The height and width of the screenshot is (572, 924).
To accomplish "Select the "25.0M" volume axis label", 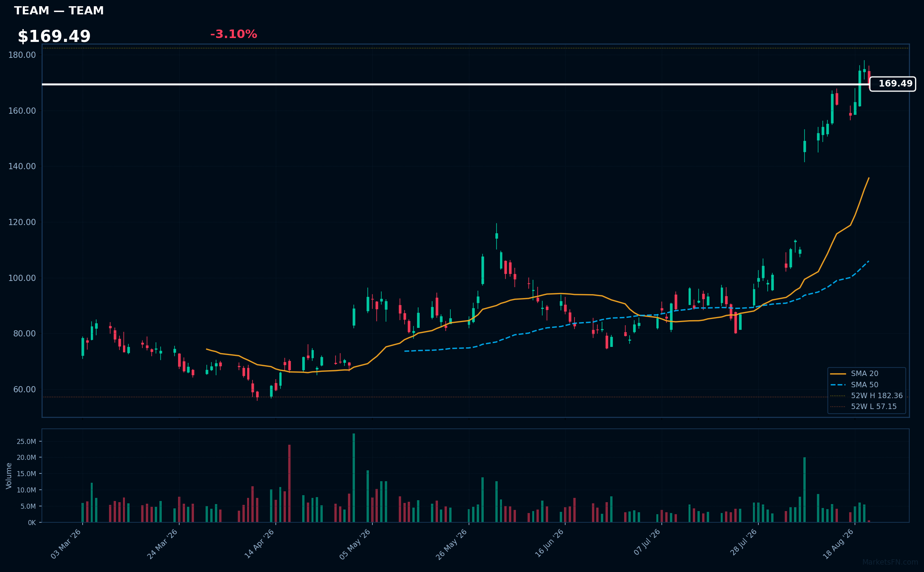I will [x=26, y=442].
